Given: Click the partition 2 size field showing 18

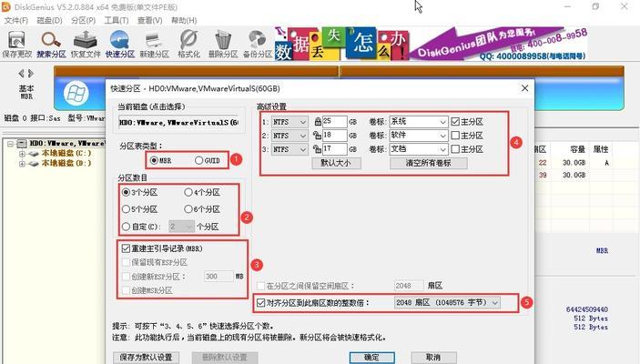Looking at the screenshot, I should coord(335,136).
